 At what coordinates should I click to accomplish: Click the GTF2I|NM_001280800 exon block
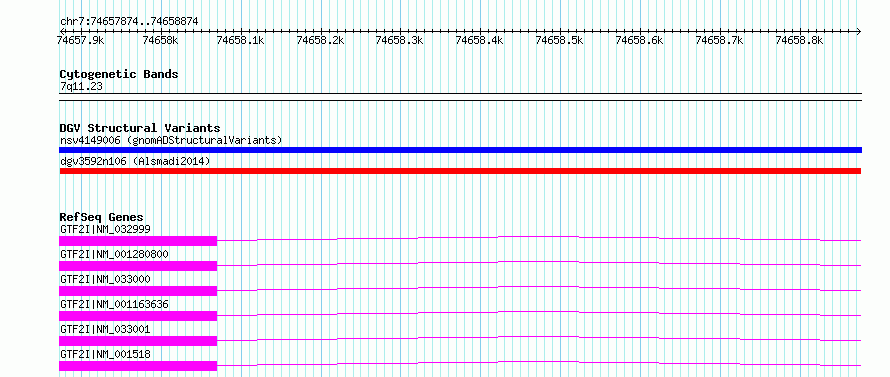pos(138,266)
